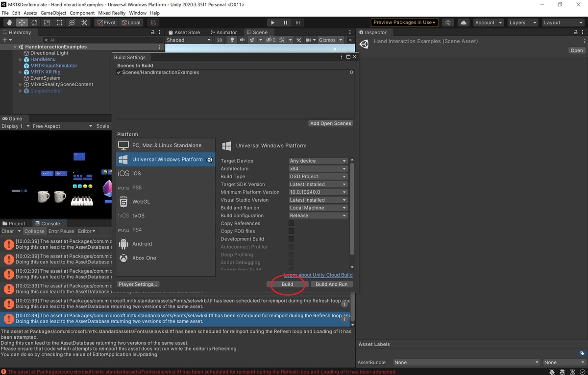Screen dimensions: 588x375
Task: Toggle scene lighting bulb icon
Action: point(233,40)
